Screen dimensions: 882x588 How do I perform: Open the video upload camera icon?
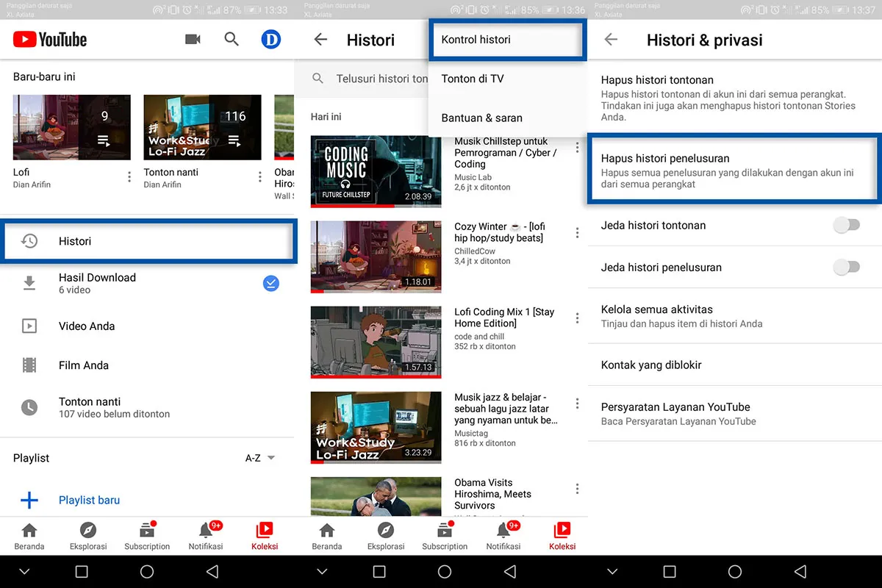click(193, 40)
